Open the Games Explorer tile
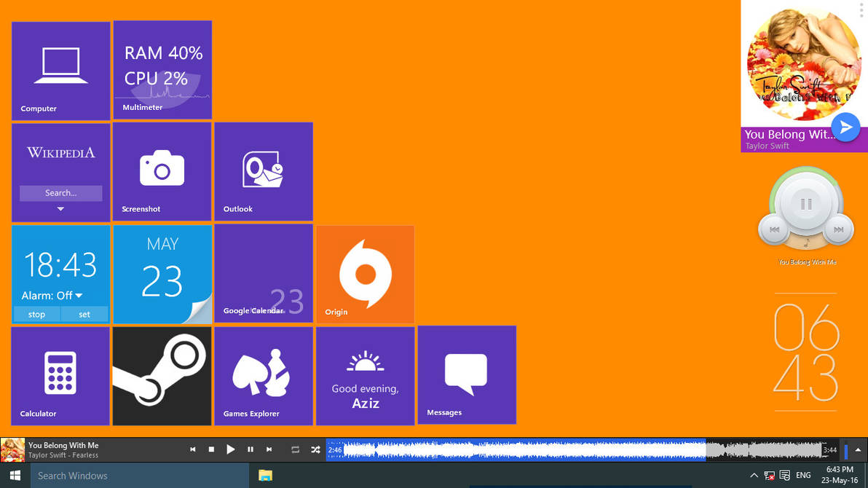Screen dimensions: 868x488 point(264,376)
